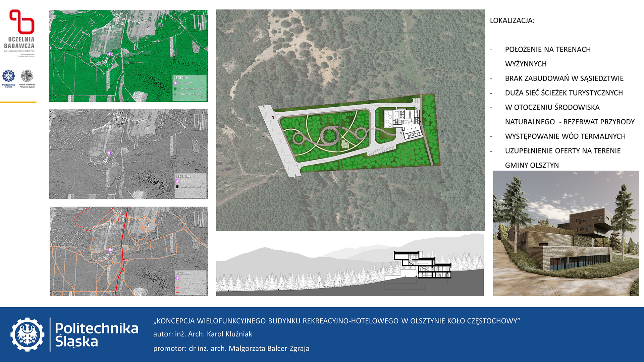Viewport: 644px width, 362px height.
Task: Click pink parking swatch in bottom legend
Action: pos(178,288)
